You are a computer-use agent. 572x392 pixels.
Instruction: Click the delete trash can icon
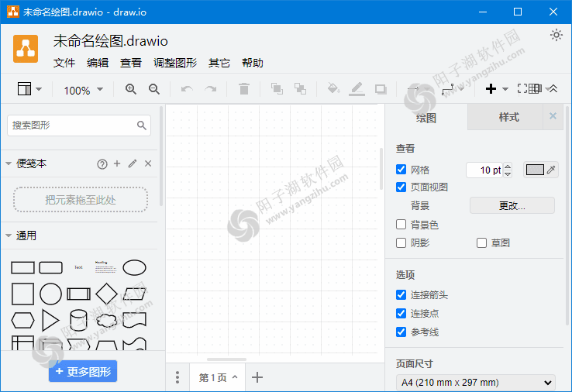click(x=243, y=89)
